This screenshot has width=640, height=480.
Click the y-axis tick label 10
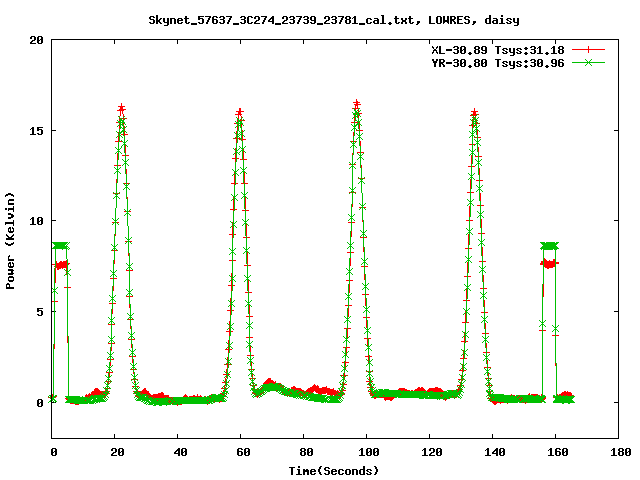pos(36,221)
